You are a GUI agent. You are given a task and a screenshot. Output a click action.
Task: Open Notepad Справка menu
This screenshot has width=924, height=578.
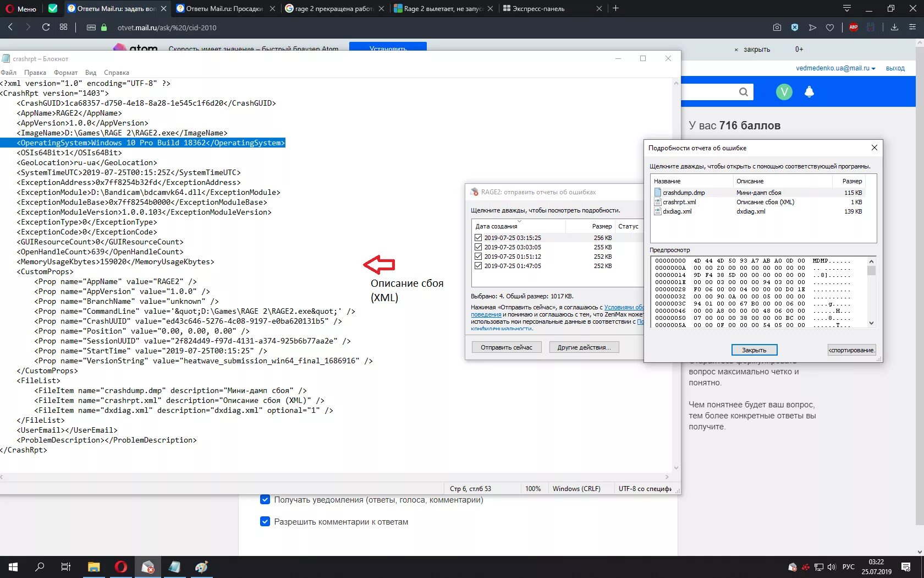pos(117,73)
